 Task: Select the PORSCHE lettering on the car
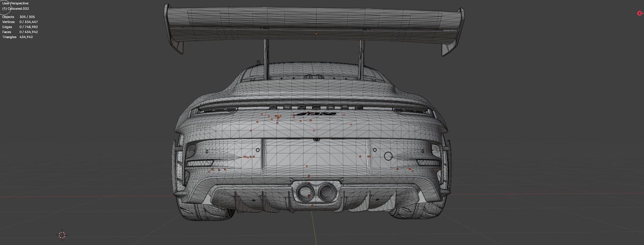[316, 107]
